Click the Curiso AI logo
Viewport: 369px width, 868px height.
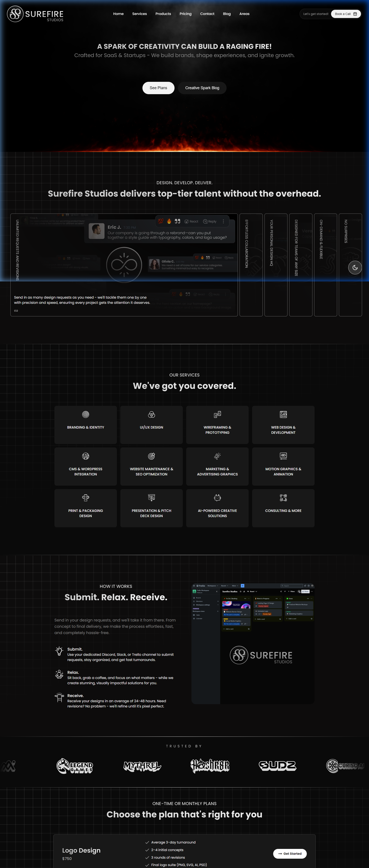tap(345, 766)
